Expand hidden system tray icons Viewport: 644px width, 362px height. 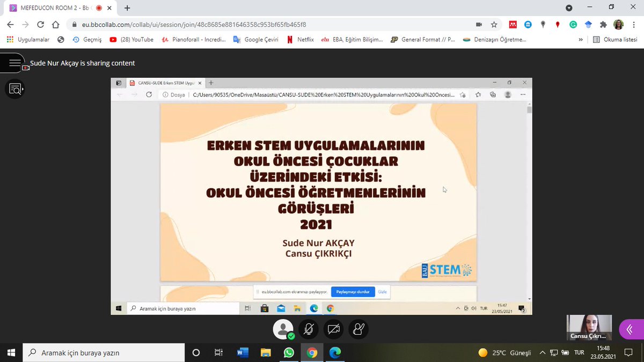point(543,352)
